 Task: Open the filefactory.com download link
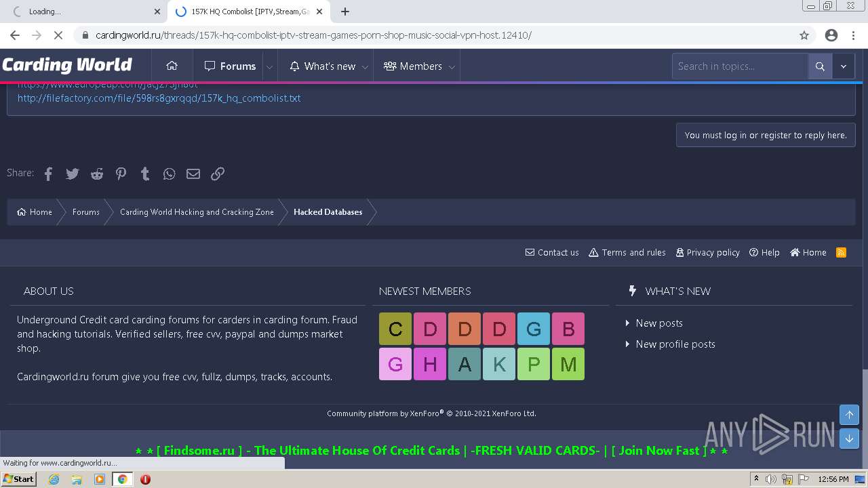pyautogui.click(x=159, y=98)
